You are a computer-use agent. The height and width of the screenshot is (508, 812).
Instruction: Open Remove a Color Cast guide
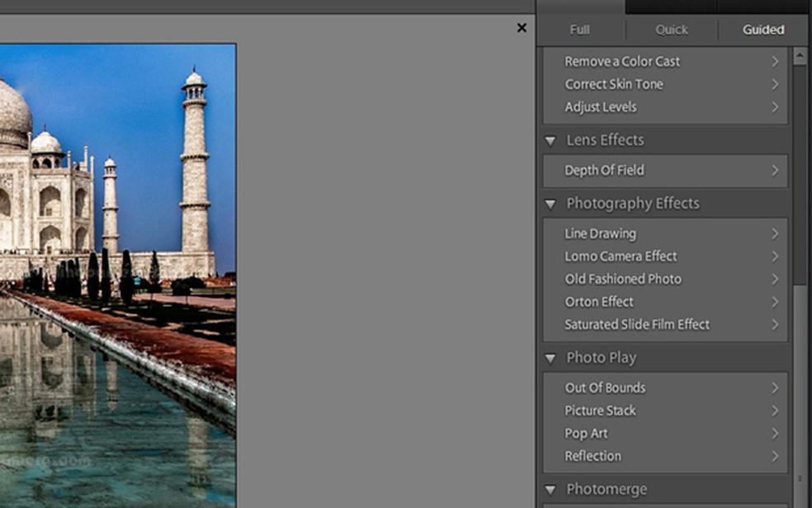622,61
